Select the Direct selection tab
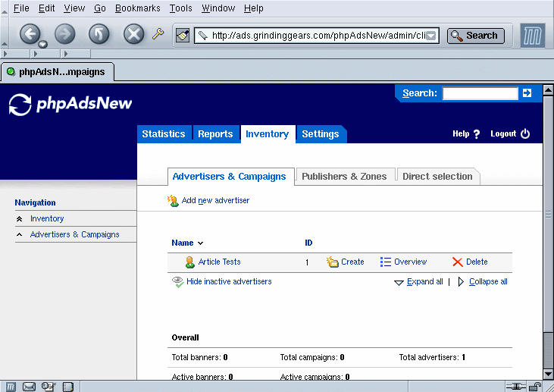 click(437, 177)
